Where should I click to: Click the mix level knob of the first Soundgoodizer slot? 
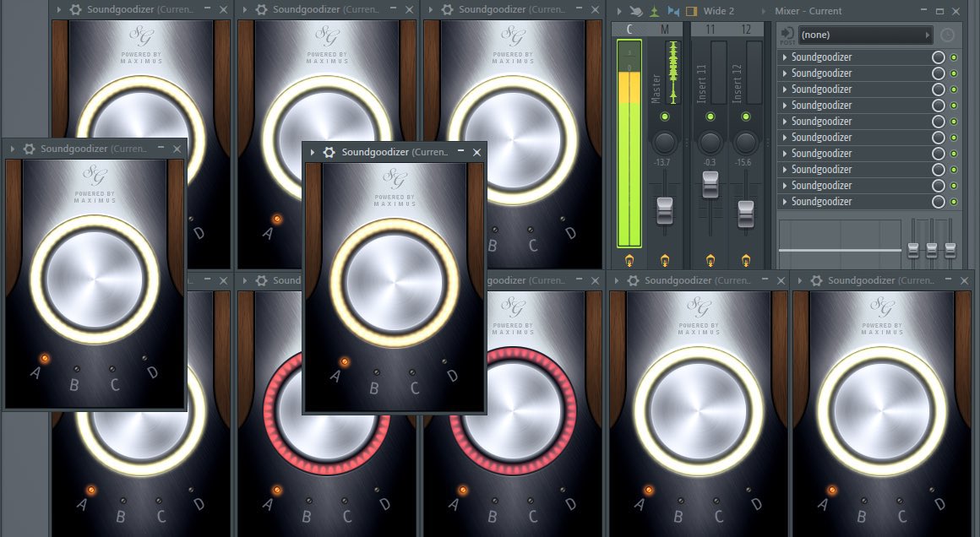click(938, 57)
